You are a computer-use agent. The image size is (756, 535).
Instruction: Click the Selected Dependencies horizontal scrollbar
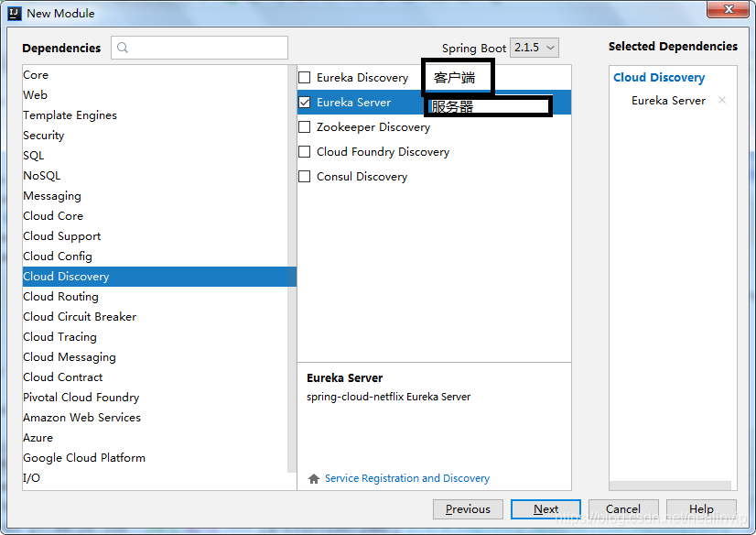(x=670, y=486)
